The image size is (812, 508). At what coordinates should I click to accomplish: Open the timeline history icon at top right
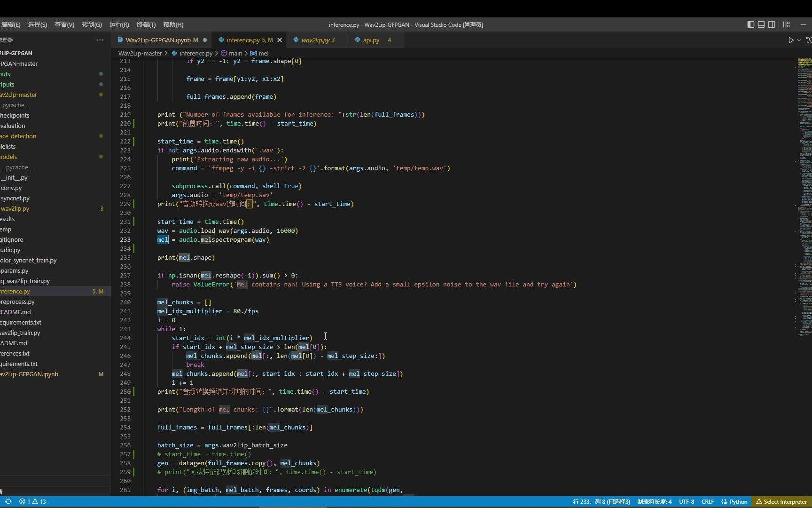(809, 40)
